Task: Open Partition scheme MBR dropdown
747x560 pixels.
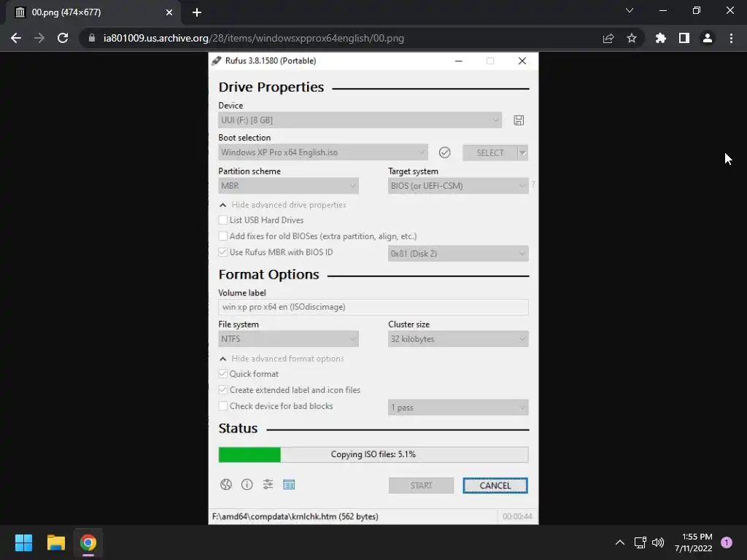Action: 288,186
